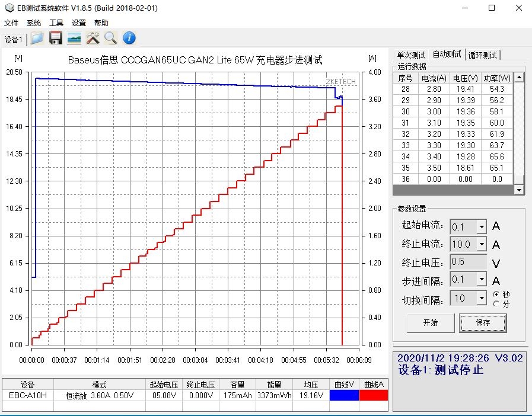The height and width of the screenshot is (416, 532).
Task: Open the 工具 menu
Action: [56, 23]
